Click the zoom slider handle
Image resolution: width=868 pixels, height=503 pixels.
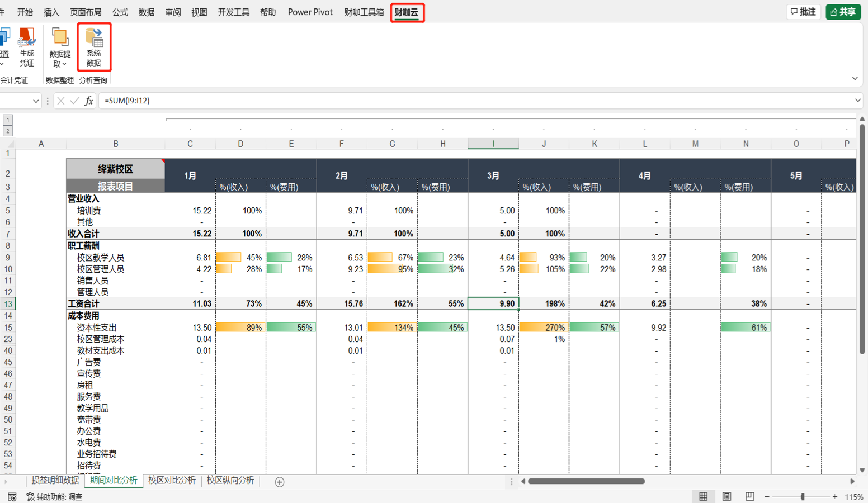click(x=803, y=496)
